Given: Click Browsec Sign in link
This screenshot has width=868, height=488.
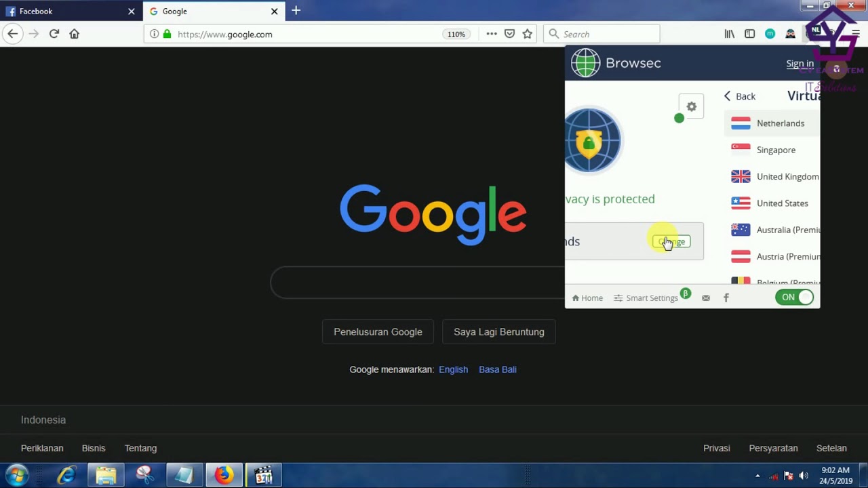Looking at the screenshot, I should [x=800, y=64].
